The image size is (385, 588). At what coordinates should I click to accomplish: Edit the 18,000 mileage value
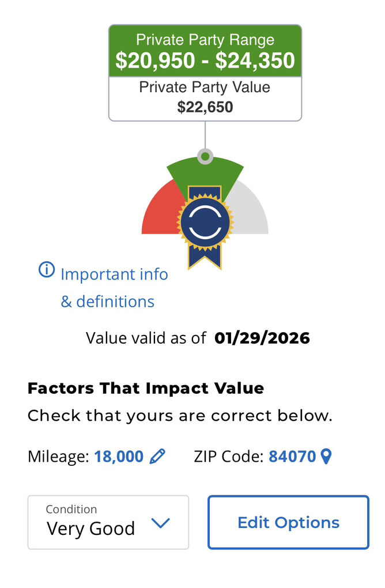pyautogui.click(x=119, y=457)
